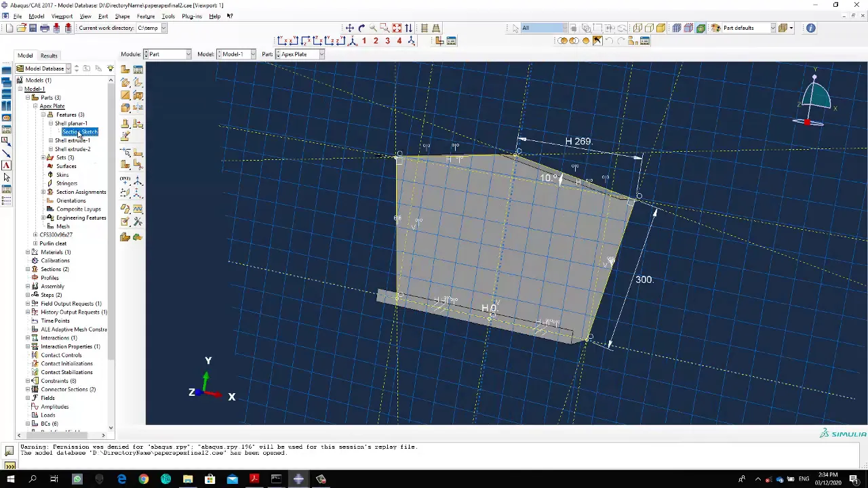
Task: Select Composite Layups tree item
Action: click(78, 209)
